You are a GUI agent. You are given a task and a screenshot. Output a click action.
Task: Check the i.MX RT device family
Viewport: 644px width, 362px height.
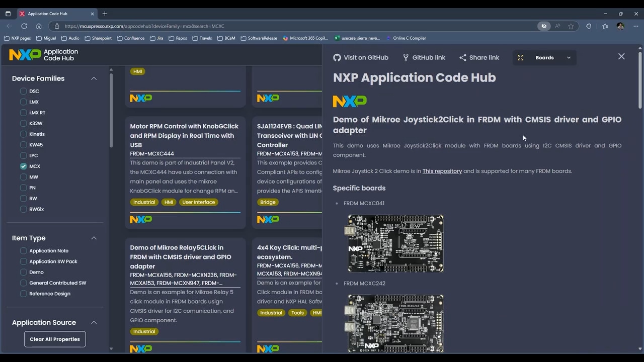tap(23, 113)
